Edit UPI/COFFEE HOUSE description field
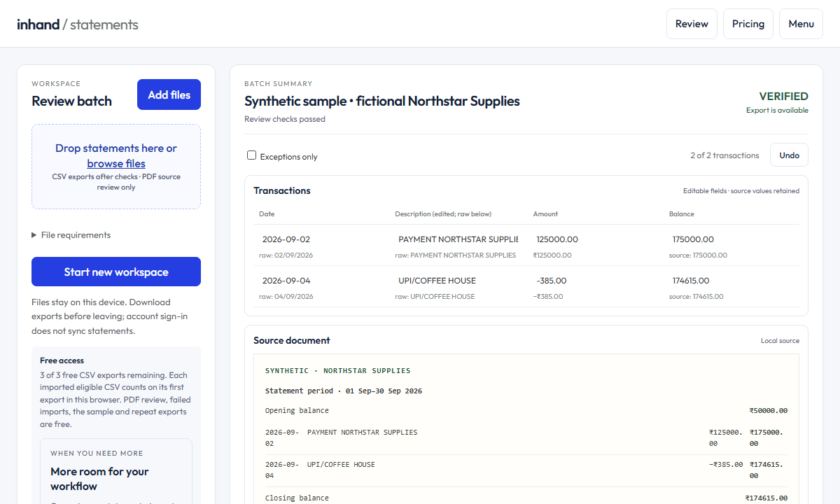The height and width of the screenshot is (504, 840). (x=458, y=281)
